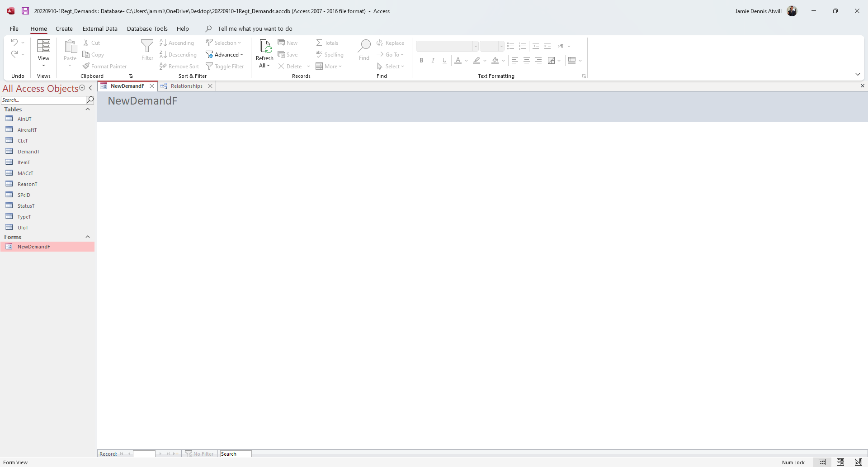Click the Underline formatting icon

pyautogui.click(x=445, y=61)
